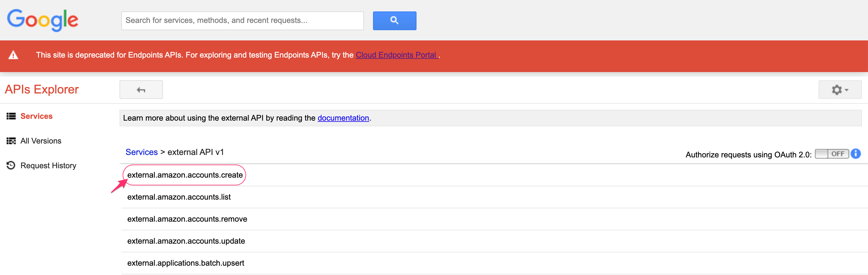Click the warning triangle in the deprecation banner
Viewport: 868px width, 275px height.
[14, 55]
